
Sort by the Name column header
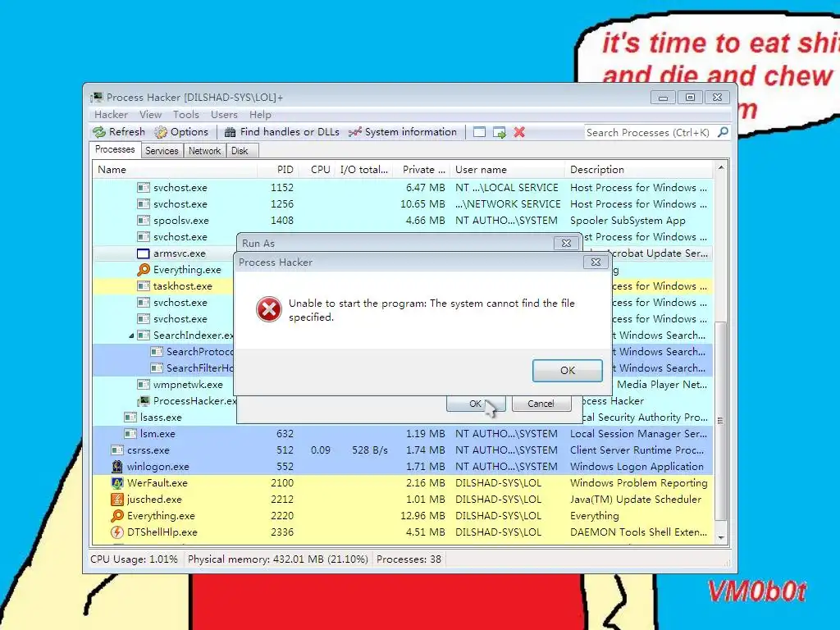(175, 169)
